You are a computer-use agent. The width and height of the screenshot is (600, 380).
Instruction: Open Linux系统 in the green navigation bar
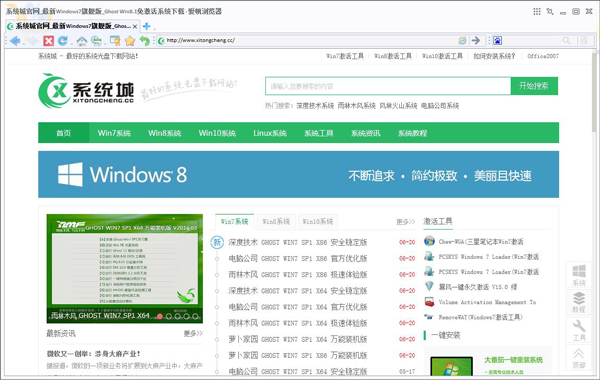270,133
